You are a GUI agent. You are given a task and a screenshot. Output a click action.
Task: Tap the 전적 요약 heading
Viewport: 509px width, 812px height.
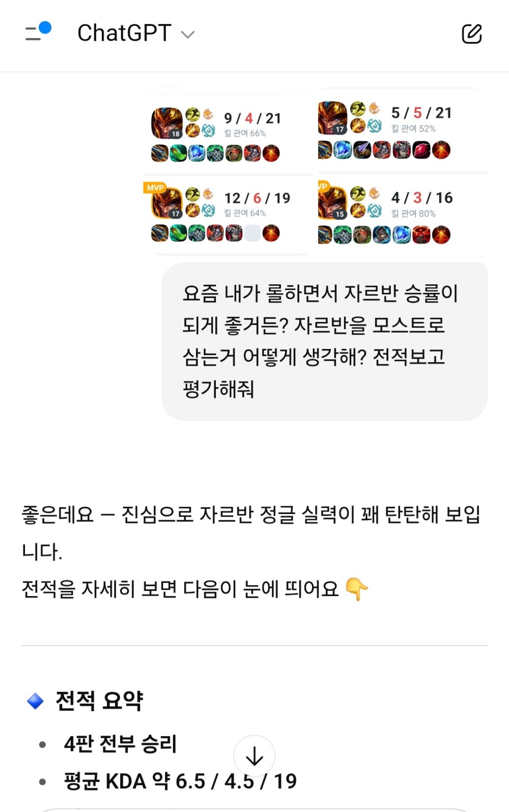tap(99, 701)
